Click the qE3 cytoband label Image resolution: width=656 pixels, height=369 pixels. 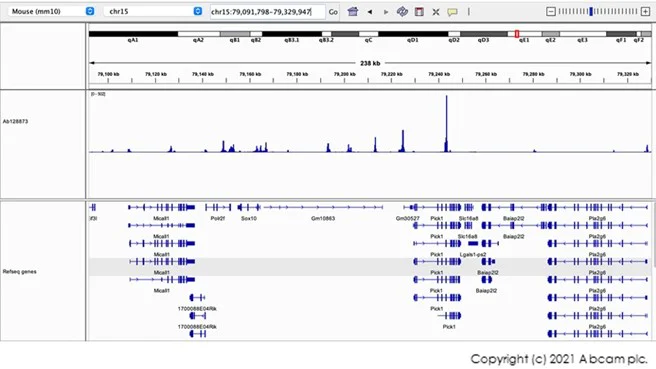(x=582, y=40)
